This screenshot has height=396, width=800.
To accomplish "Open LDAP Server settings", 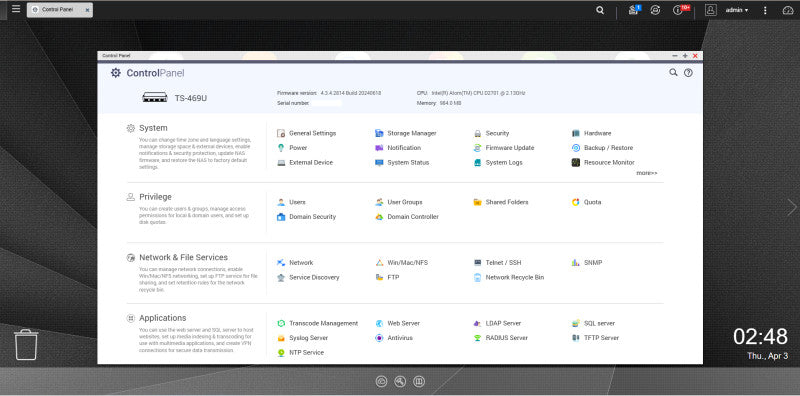I will pyautogui.click(x=497, y=324).
